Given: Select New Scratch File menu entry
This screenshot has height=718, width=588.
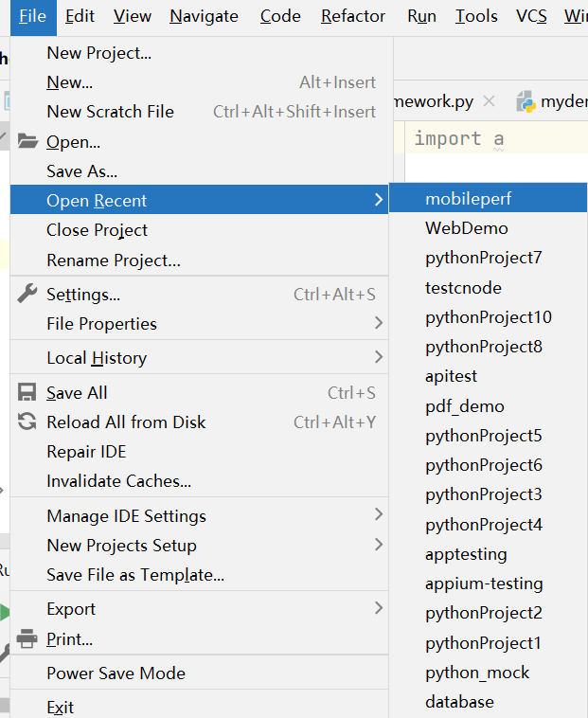Looking at the screenshot, I should (110, 112).
